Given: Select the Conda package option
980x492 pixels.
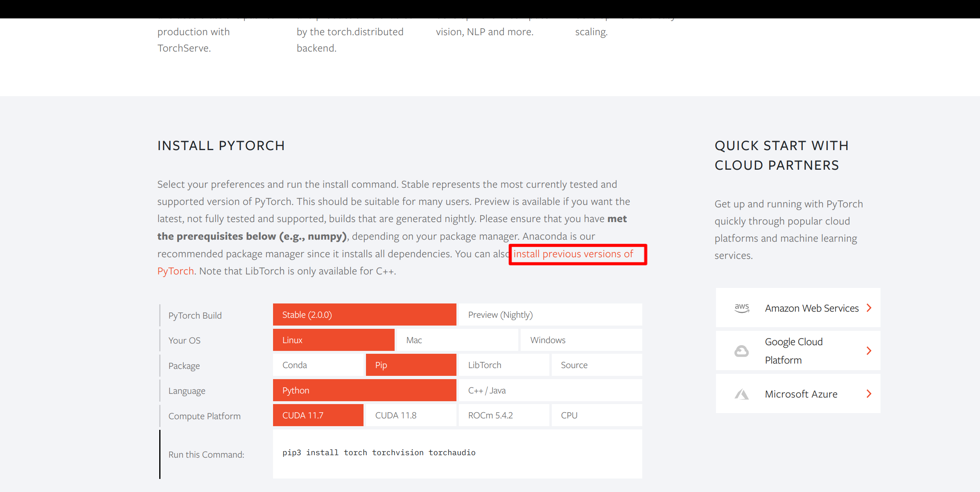Looking at the screenshot, I should [318, 365].
